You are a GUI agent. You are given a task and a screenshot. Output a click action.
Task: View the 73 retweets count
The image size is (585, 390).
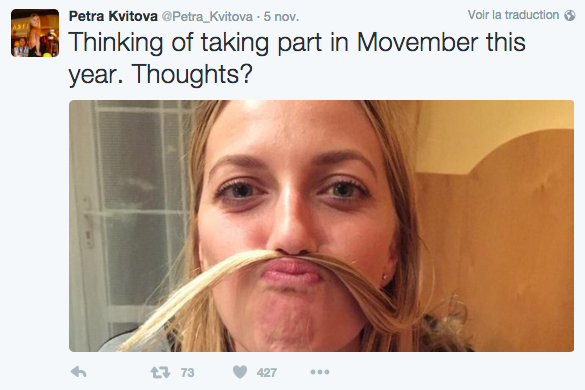187,372
